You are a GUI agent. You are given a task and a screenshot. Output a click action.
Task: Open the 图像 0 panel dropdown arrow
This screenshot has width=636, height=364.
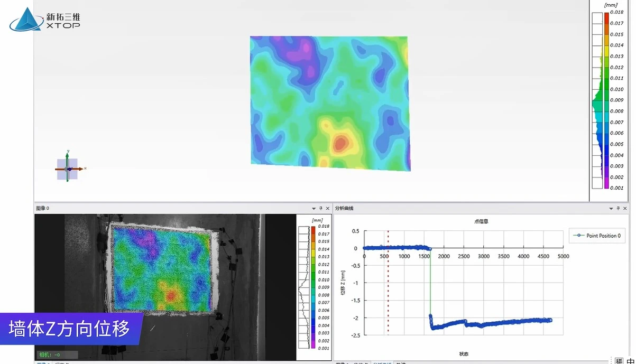pyautogui.click(x=314, y=208)
